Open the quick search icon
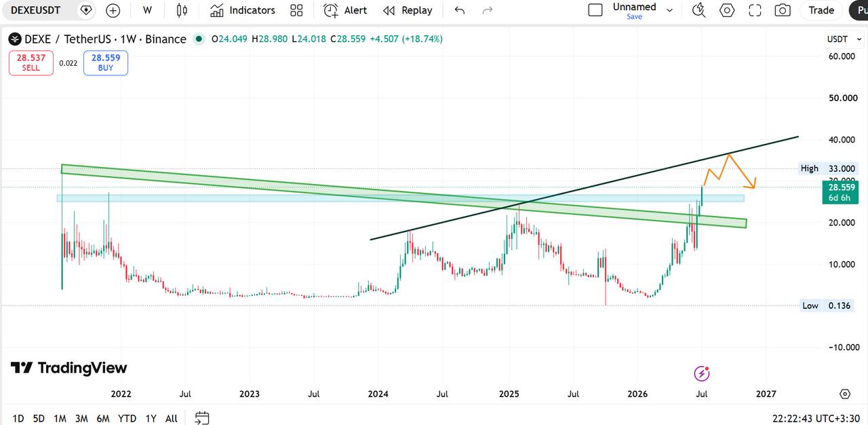868x425 pixels. pyautogui.click(x=698, y=10)
